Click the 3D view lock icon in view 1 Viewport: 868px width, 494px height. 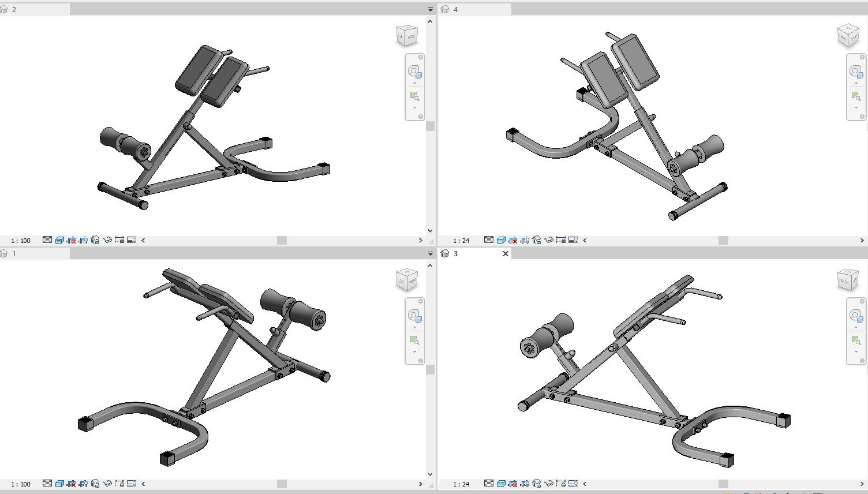[x=95, y=484]
